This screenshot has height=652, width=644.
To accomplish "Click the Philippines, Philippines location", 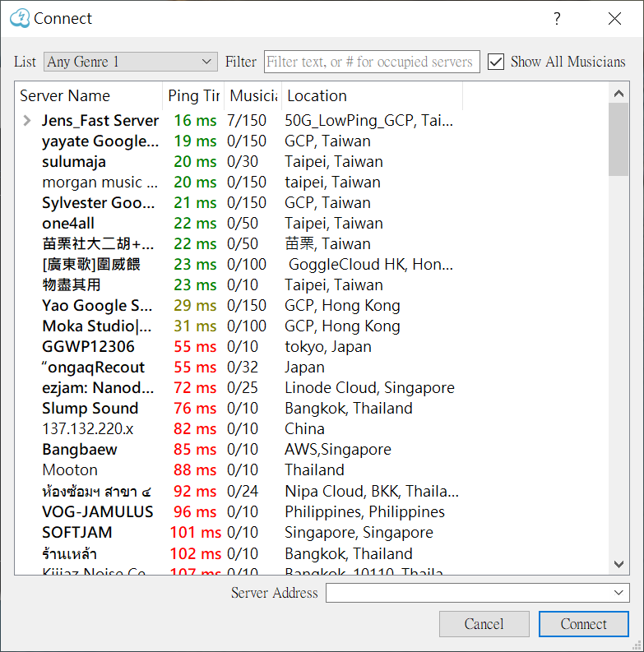I will pos(365,512).
